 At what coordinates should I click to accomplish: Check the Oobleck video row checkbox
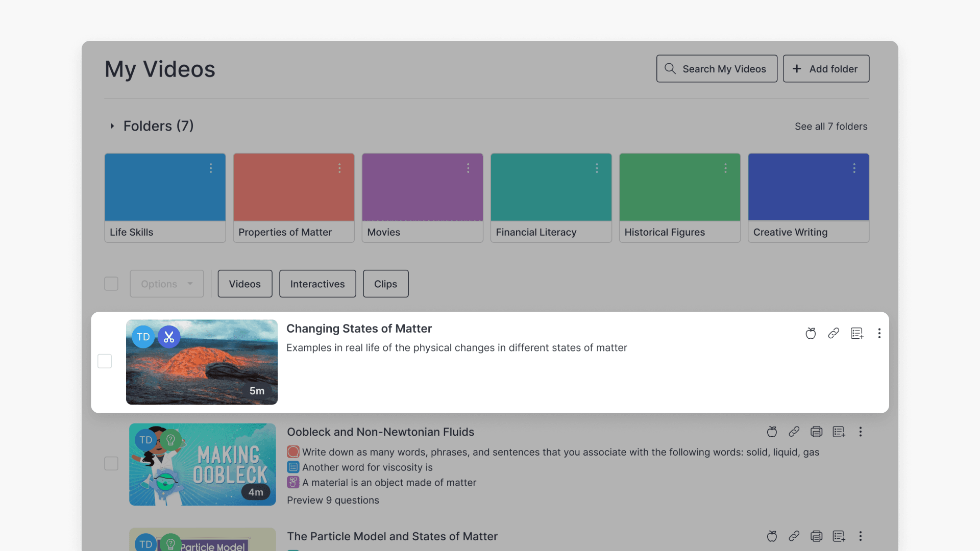click(x=111, y=463)
